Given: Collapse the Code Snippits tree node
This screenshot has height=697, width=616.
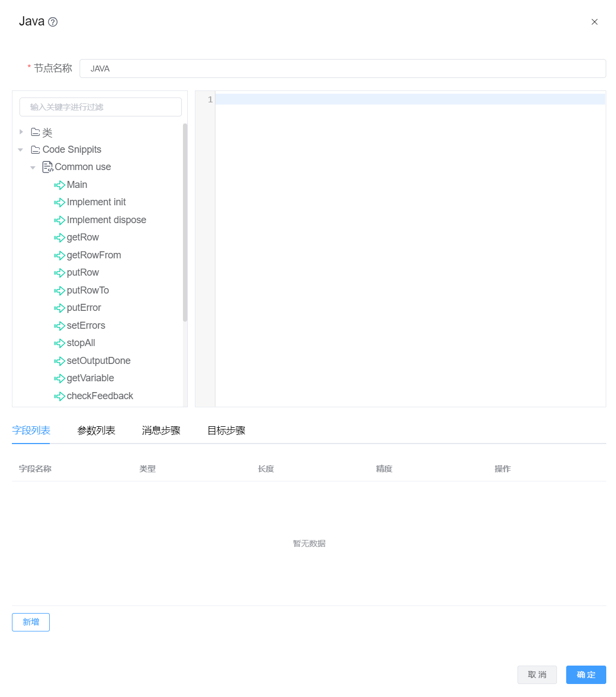Looking at the screenshot, I should point(21,150).
